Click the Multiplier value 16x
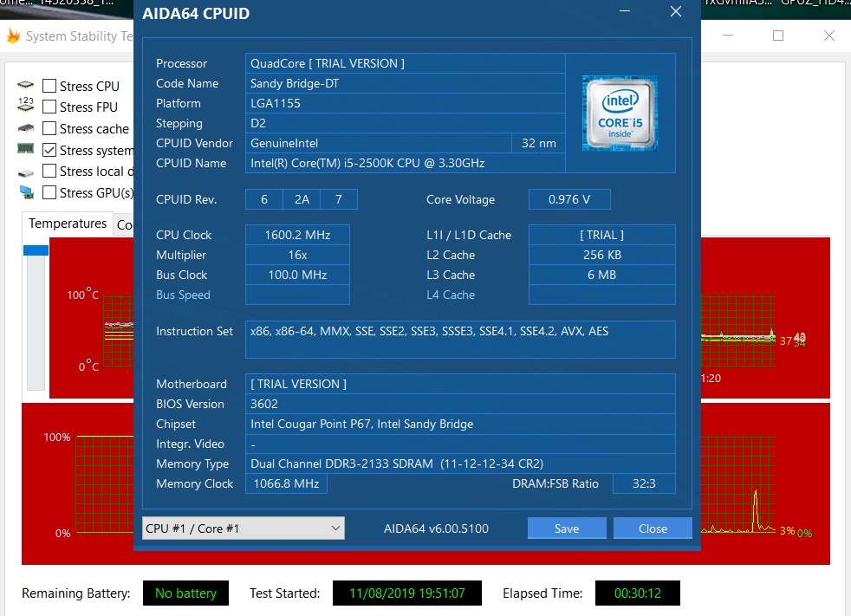851x616 pixels. pos(297,255)
